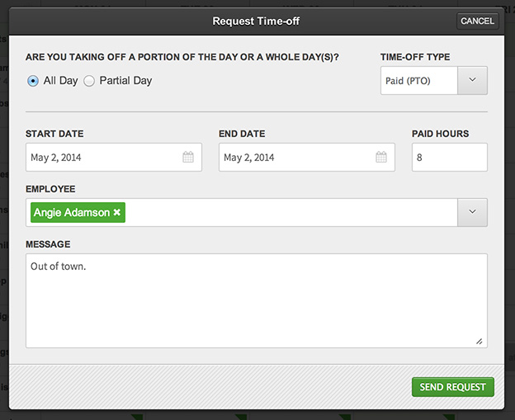This screenshot has height=420, width=515.
Task: Open the Paid (PTO) selection box
Action: coord(419,81)
